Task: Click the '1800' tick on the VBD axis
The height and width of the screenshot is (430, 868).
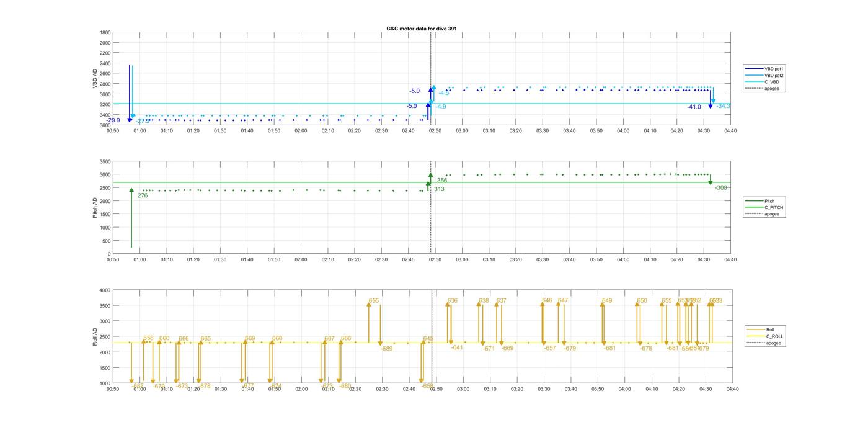Action: coord(105,32)
